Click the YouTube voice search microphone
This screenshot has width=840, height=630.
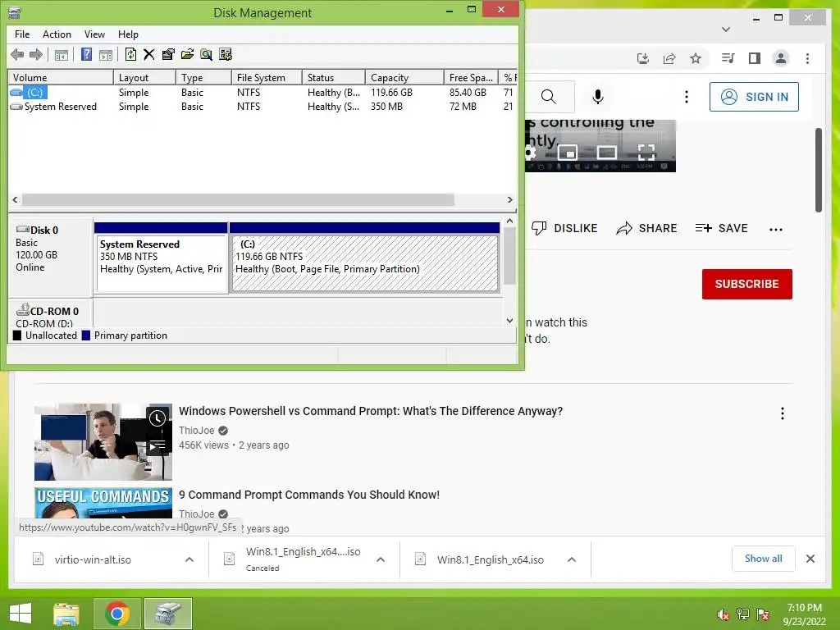[598, 97]
